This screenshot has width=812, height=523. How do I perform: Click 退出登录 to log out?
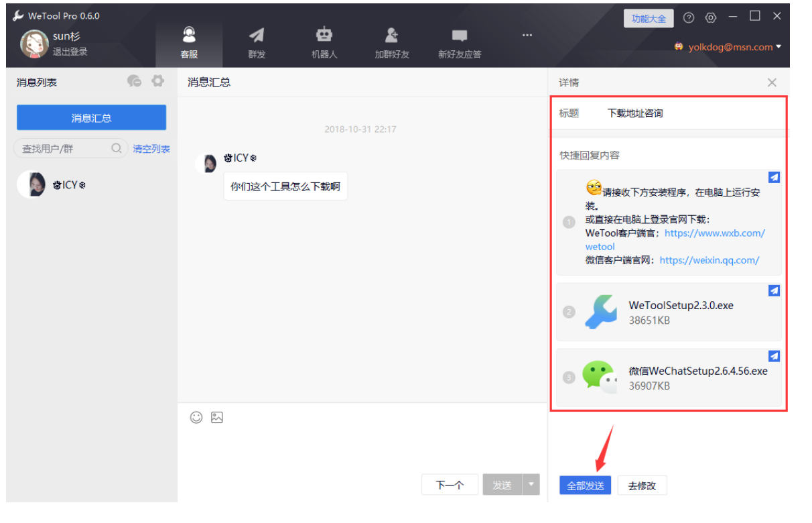70,52
